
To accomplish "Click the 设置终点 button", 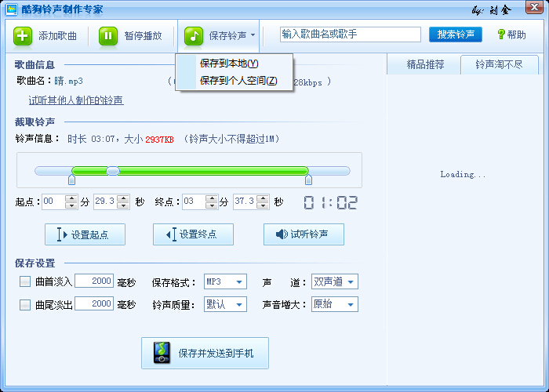I will click(193, 234).
